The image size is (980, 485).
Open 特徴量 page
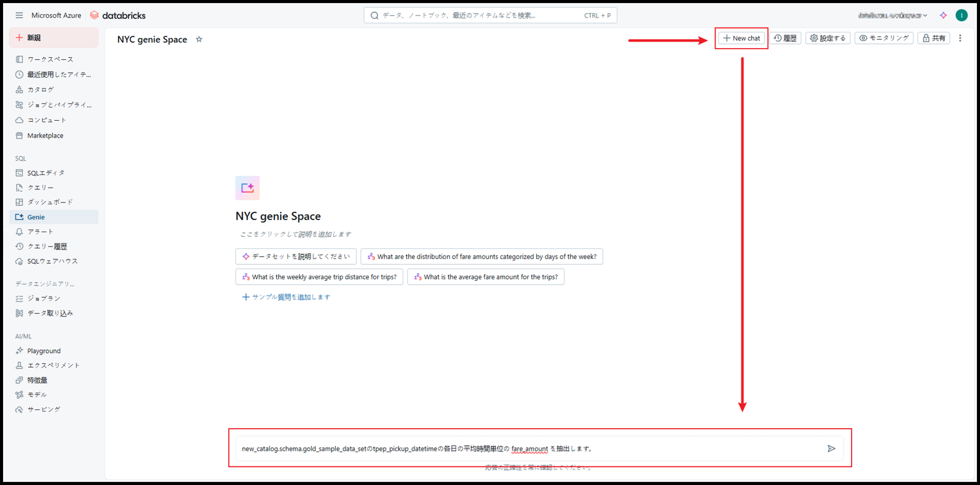pos(53,380)
